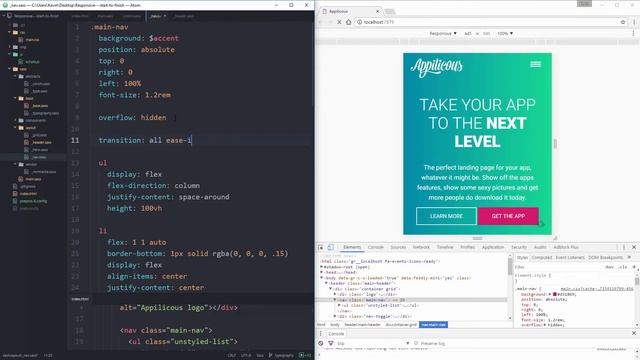Click the Appilicous logo on the webpage
The height and width of the screenshot is (360, 640).
pos(436,67)
